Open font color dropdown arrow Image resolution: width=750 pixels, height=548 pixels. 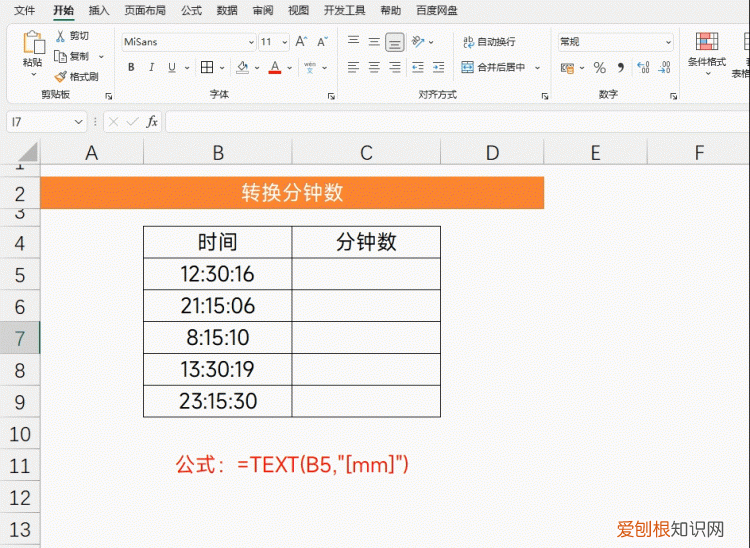pyautogui.click(x=289, y=68)
